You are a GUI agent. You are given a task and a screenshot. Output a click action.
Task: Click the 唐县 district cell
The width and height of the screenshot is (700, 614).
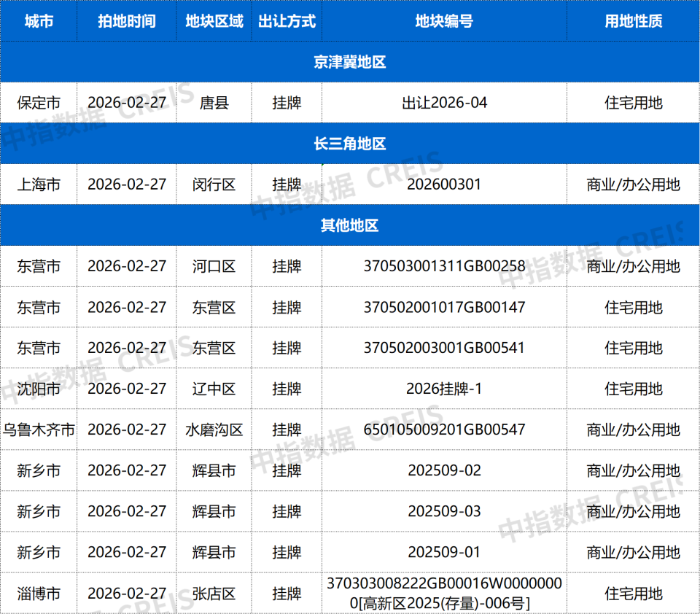(x=214, y=103)
